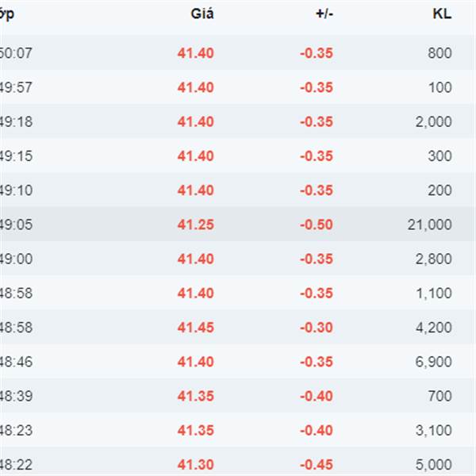476x476 pixels.
Task: Click the 6,900 volume entry
Action: [x=434, y=362]
